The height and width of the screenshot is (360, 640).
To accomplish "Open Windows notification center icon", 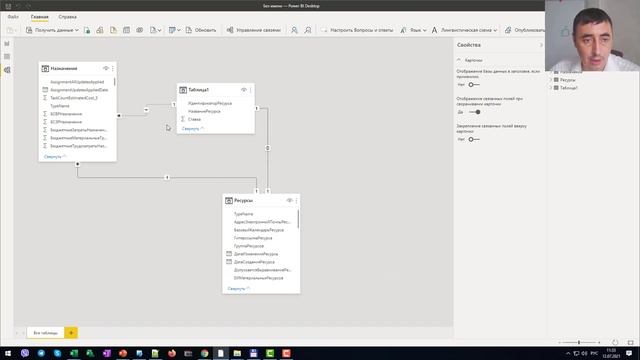I will pos(629,353).
